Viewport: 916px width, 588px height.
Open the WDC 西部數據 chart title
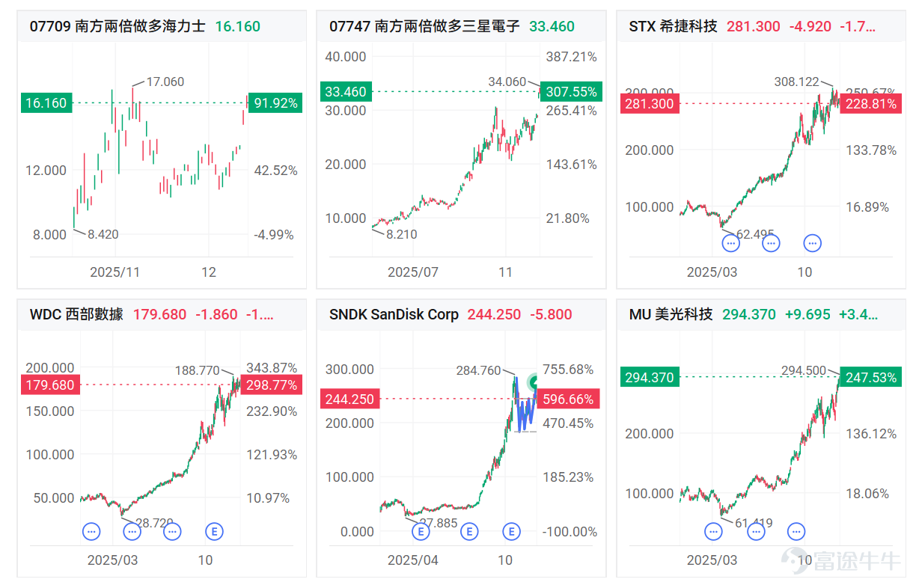76,314
